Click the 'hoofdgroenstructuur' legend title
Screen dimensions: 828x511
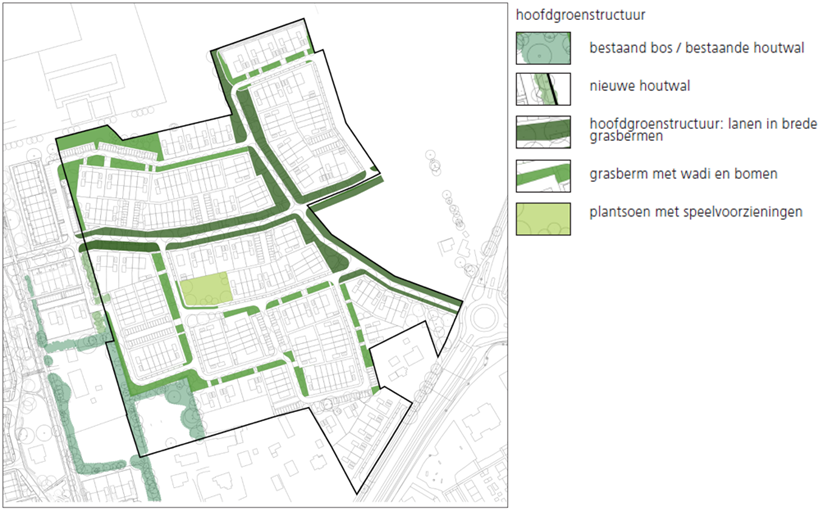[580, 15]
